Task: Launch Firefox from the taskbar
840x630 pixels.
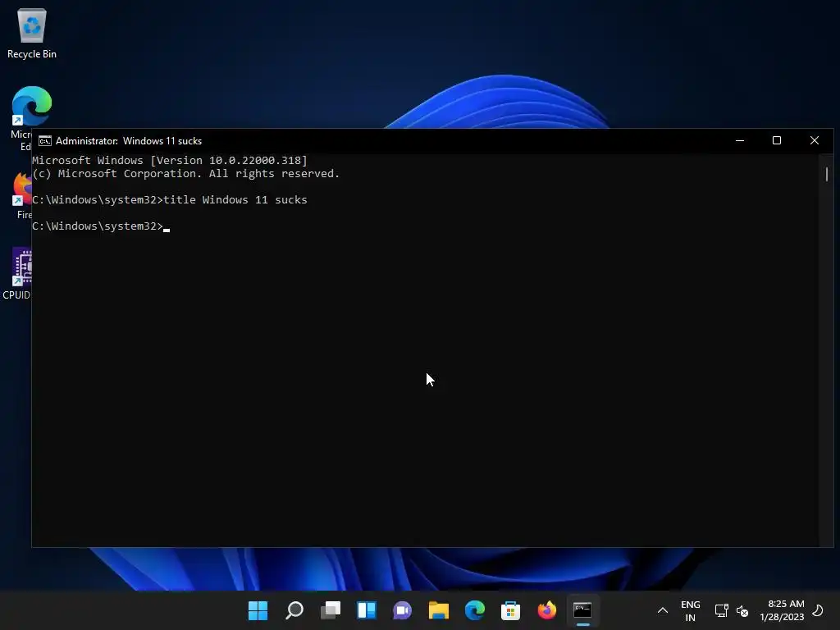Action: [547, 610]
